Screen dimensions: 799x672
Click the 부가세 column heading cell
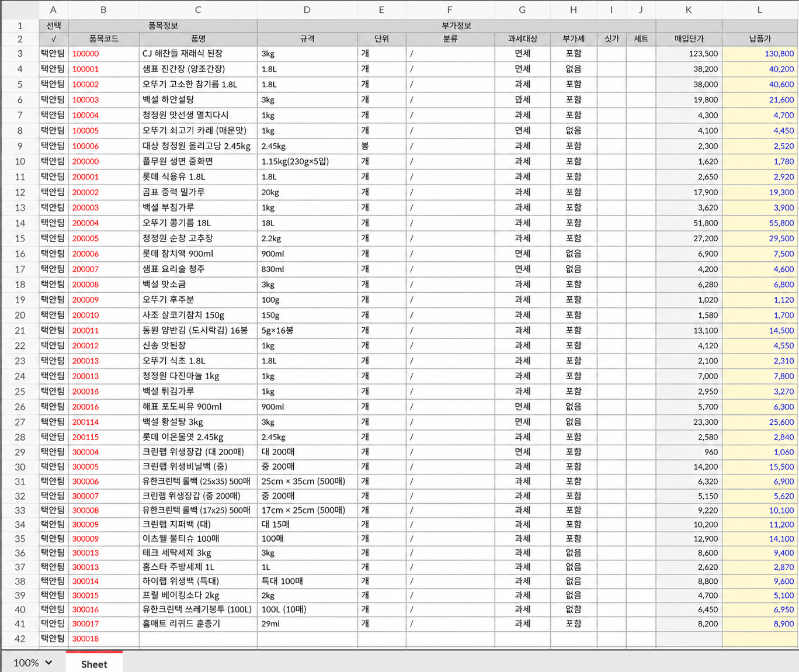coord(574,39)
